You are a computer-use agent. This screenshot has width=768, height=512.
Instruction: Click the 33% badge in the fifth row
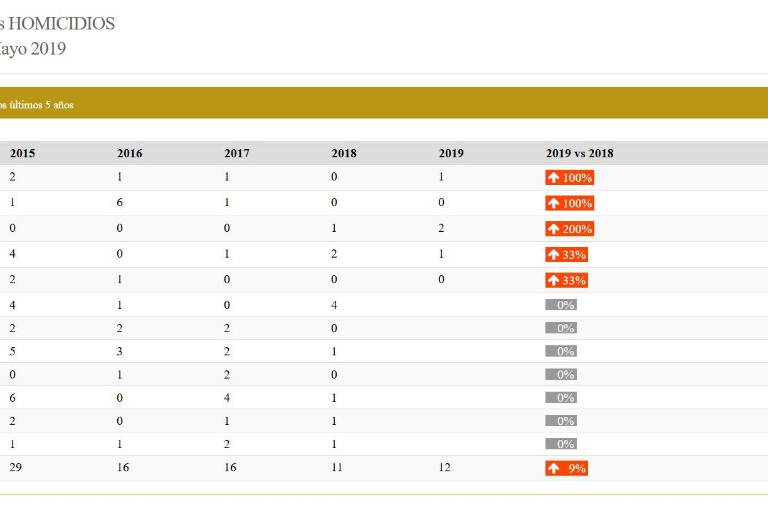pos(566,280)
